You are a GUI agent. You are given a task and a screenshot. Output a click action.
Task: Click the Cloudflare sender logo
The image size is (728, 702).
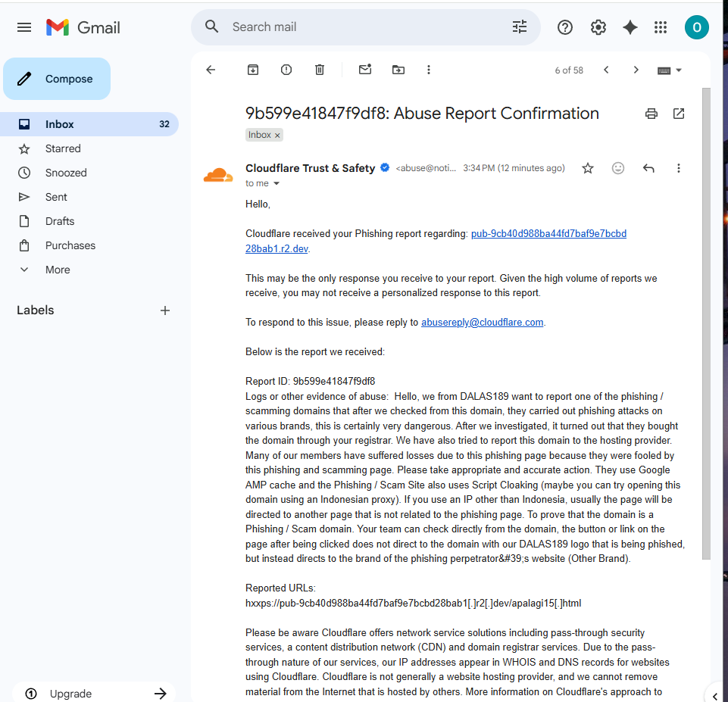click(218, 176)
